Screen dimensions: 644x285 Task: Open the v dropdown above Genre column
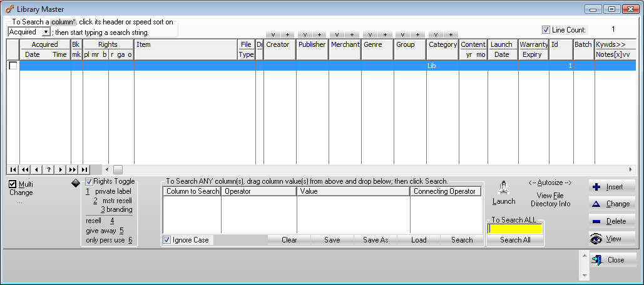pos(370,35)
